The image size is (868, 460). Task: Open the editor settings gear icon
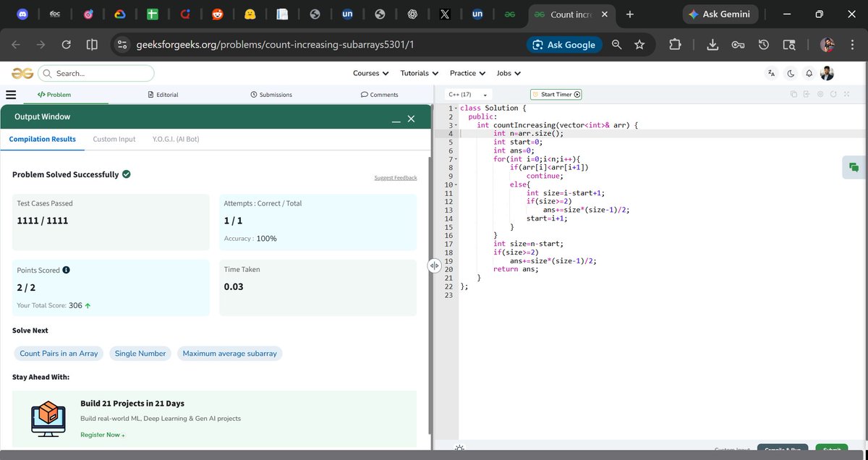click(x=820, y=95)
